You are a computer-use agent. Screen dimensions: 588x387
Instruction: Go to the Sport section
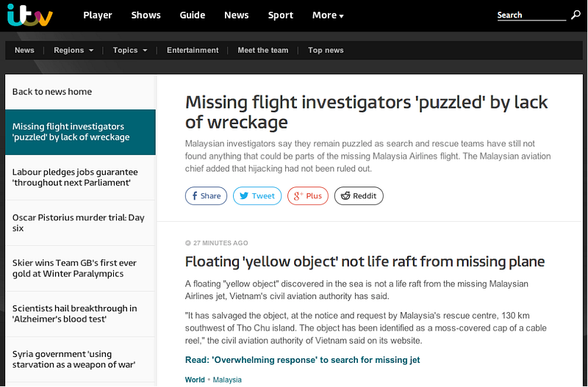click(x=281, y=15)
